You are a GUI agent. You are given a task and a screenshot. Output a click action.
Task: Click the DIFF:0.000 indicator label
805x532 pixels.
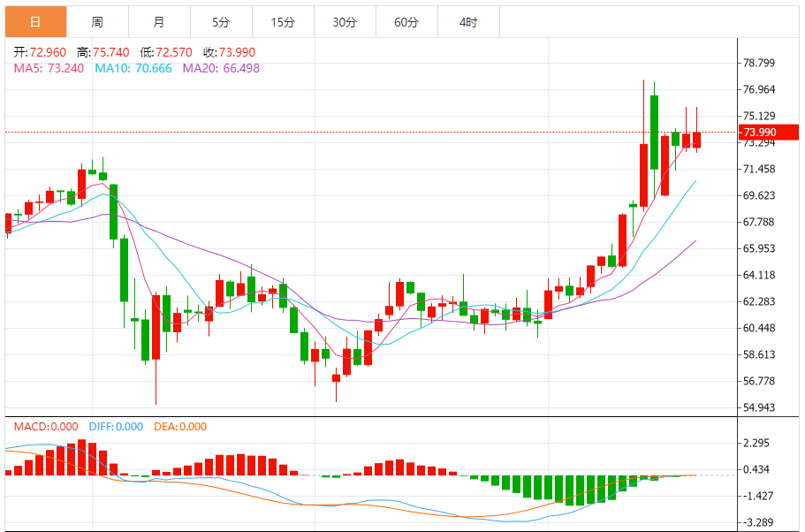(116, 427)
